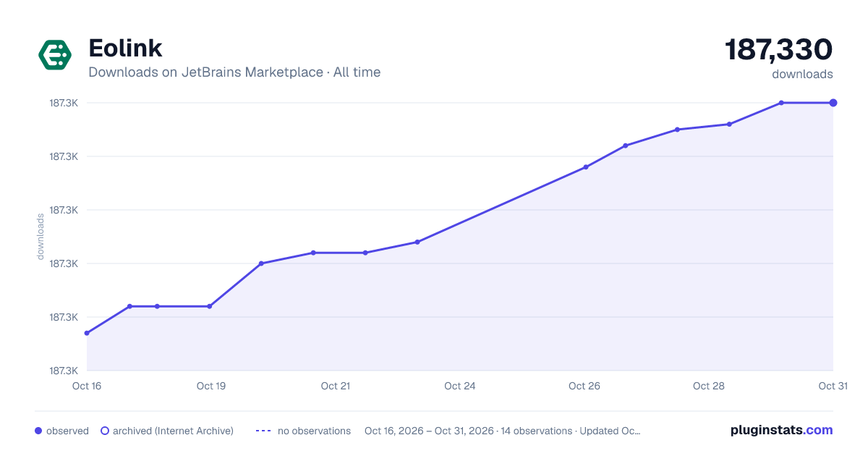Click the Oct 26 axis label
The image size is (868, 456).
pos(584,386)
